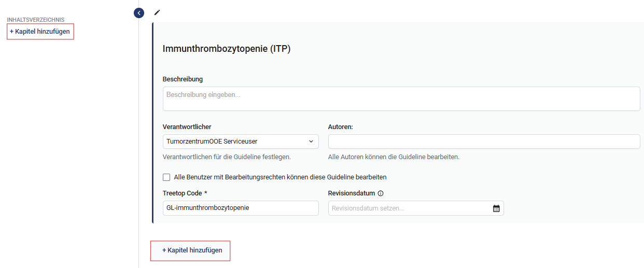Click the 'Autoren:' field label
The height and width of the screenshot is (268, 644).
(340, 127)
